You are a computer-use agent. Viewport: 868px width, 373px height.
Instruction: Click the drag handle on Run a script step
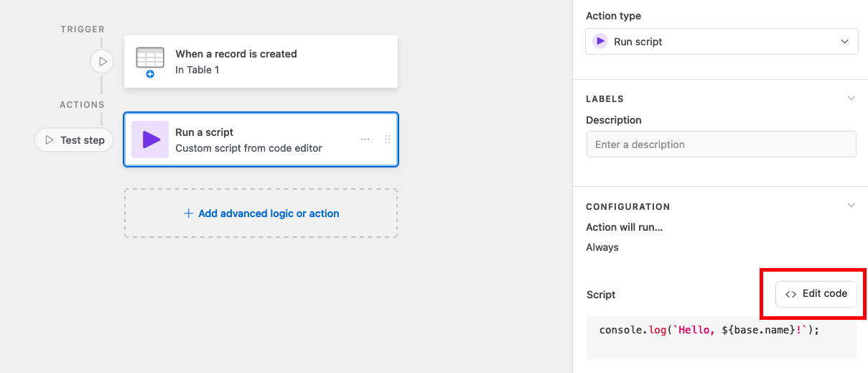388,139
